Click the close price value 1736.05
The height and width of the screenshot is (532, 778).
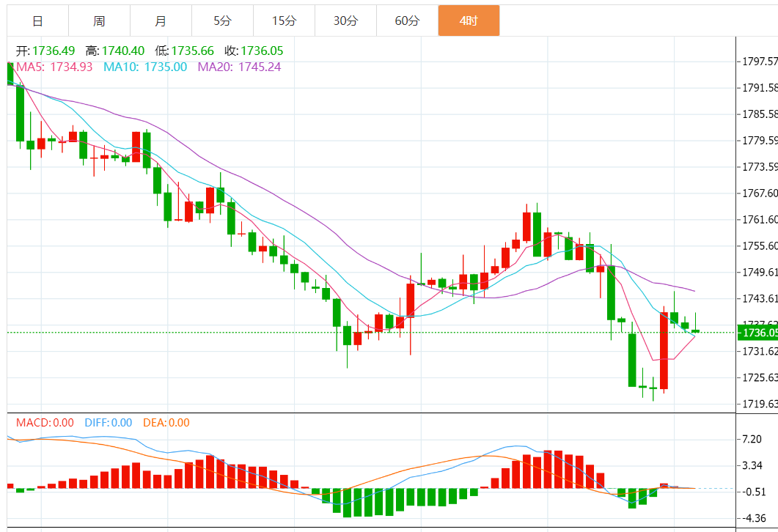click(x=262, y=51)
